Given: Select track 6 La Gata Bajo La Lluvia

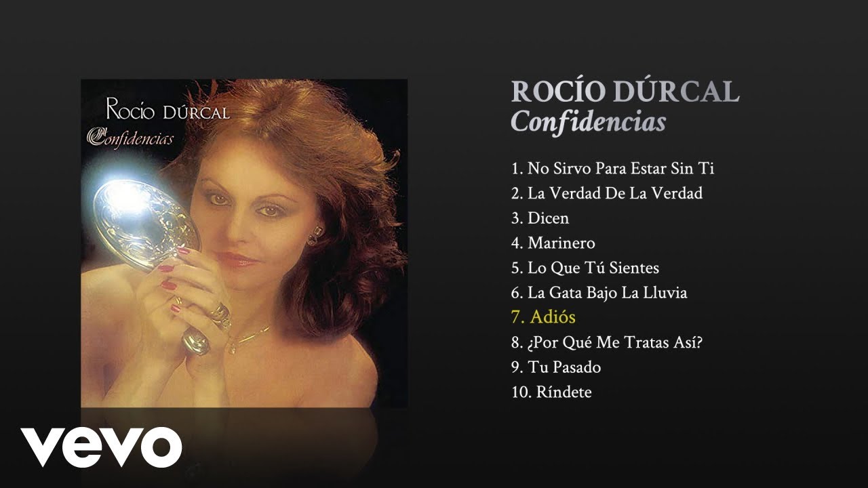Looking at the screenshot, I should pos(599,293).
